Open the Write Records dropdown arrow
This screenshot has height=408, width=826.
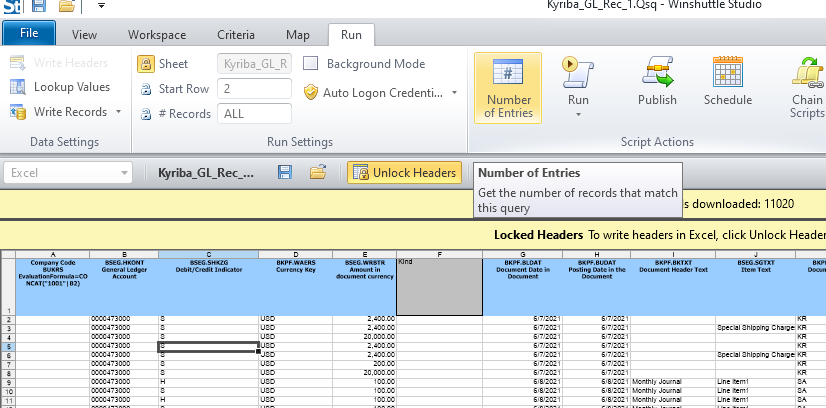[x=119, y=112]
